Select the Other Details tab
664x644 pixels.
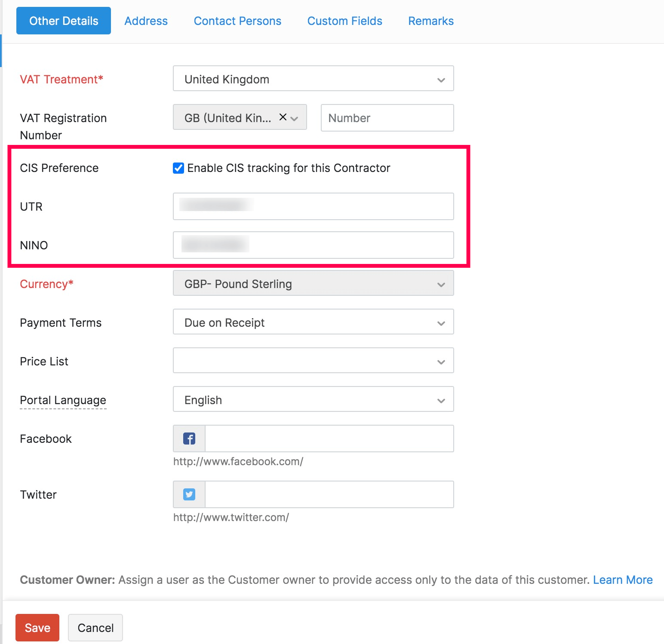coord(64,21)
